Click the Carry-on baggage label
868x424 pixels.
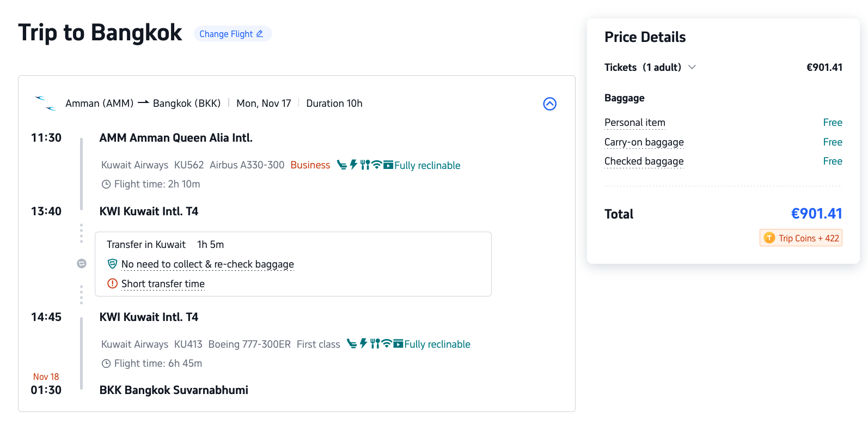tap(644, 142)
